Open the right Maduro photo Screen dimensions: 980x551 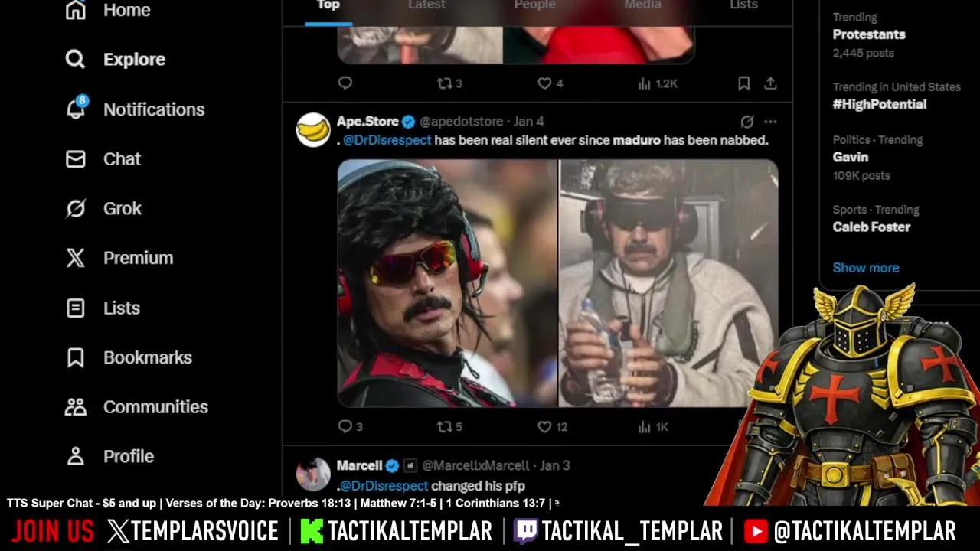[668, 283]
